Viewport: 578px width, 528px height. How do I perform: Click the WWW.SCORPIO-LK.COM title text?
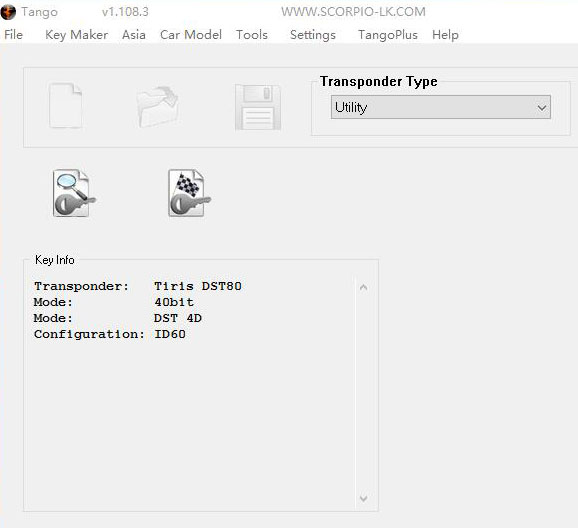353,12
